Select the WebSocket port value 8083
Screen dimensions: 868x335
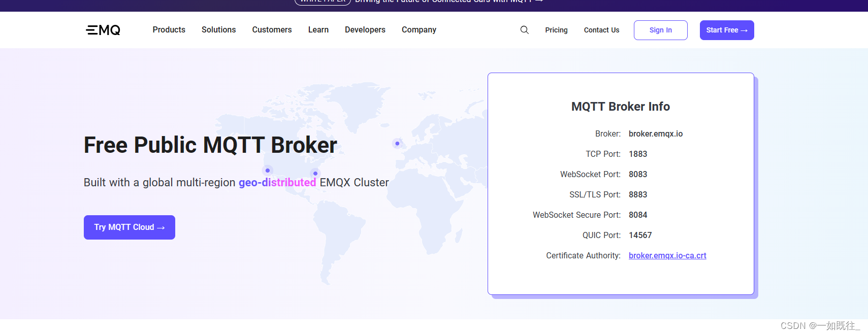click(638, 175)
